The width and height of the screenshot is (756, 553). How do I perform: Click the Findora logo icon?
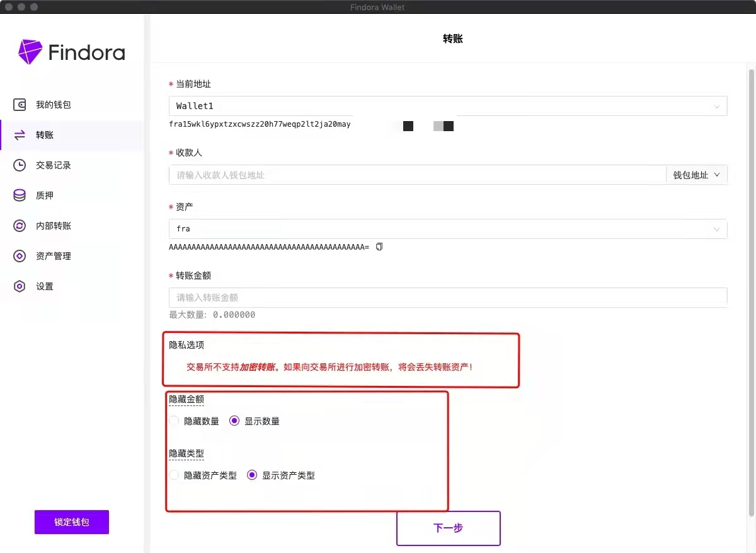click(x=30, y=52)
